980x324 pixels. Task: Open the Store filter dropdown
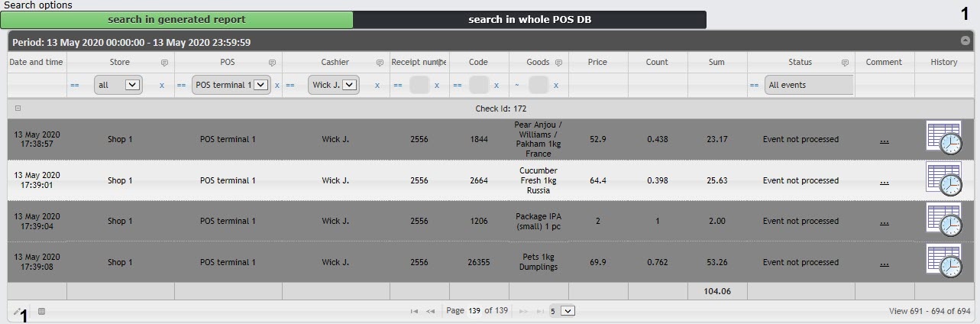pyautogui.click(x=132, y=85)
